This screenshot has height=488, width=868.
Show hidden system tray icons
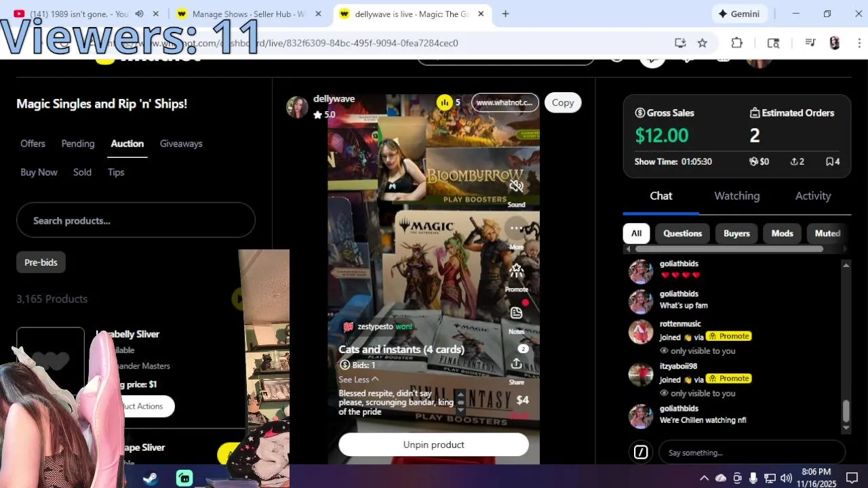pos(704,478)
